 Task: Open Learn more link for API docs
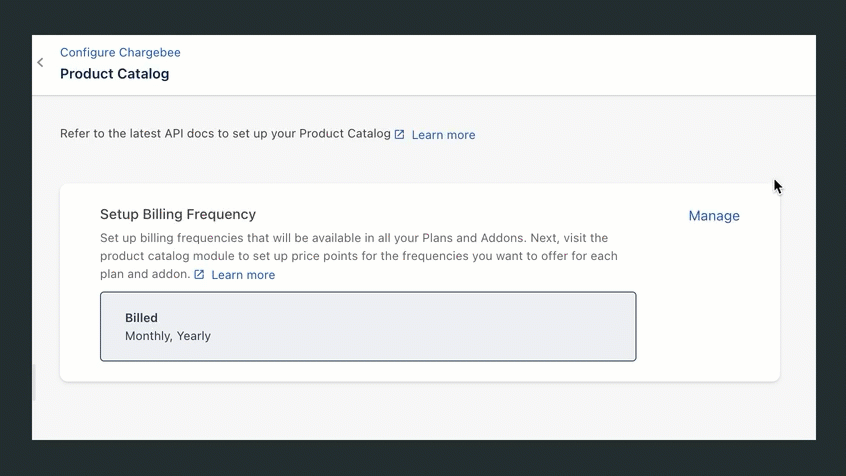click(x=443, y=135)
